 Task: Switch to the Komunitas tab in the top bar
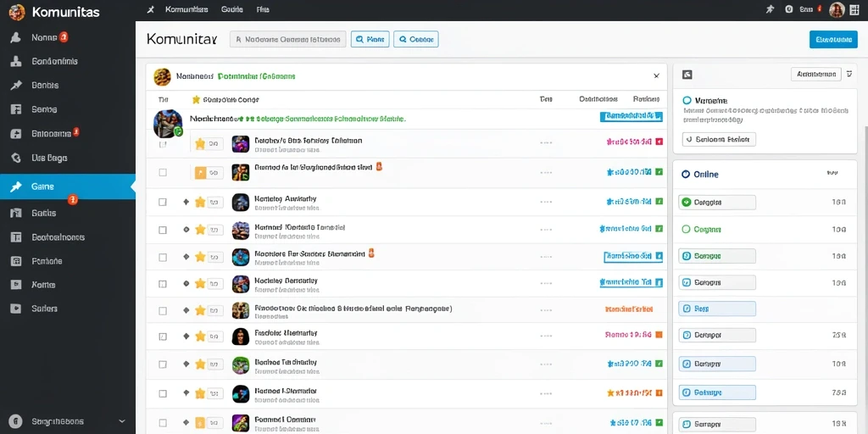coord(186,9)
